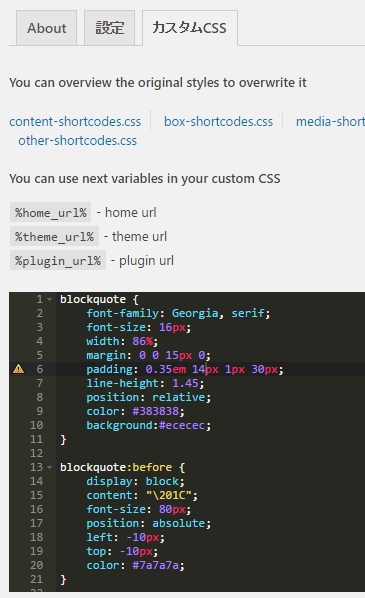Click the warning icon on line 6
This screenshot has width=365, height=598.
[18, 369]
